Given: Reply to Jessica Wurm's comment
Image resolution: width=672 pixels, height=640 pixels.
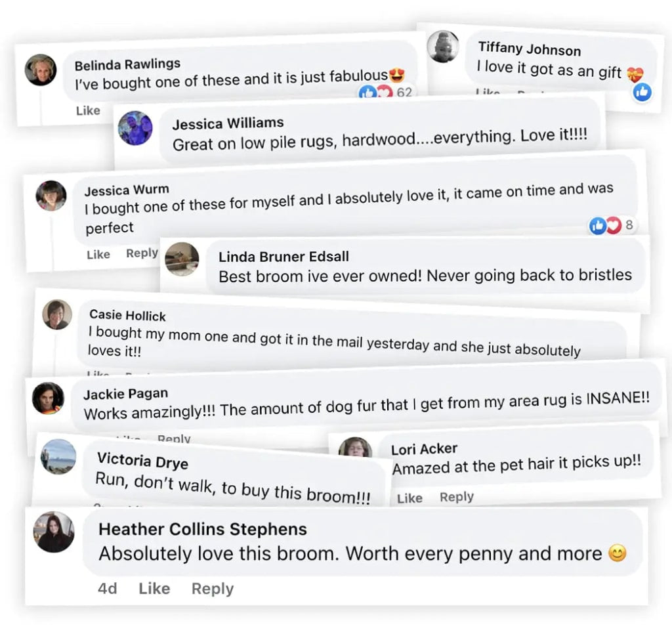Looking at the screenshot, I should tap(142, 253).
